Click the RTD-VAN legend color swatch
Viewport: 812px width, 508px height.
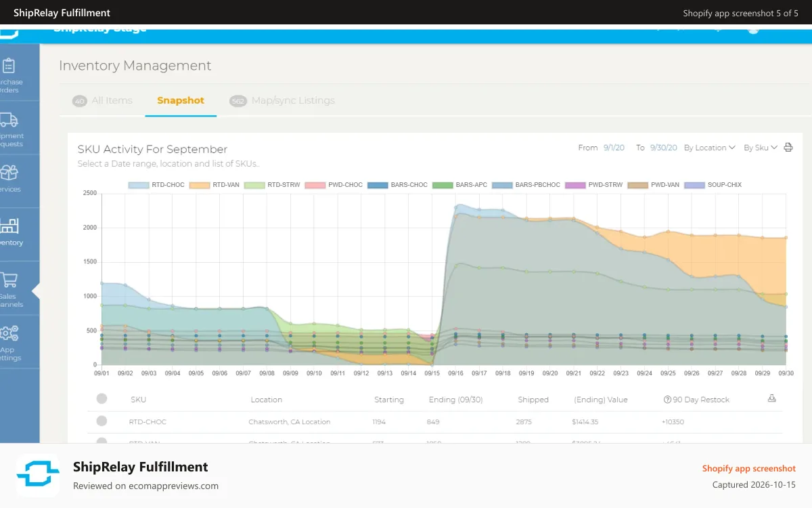click(200, 185)
